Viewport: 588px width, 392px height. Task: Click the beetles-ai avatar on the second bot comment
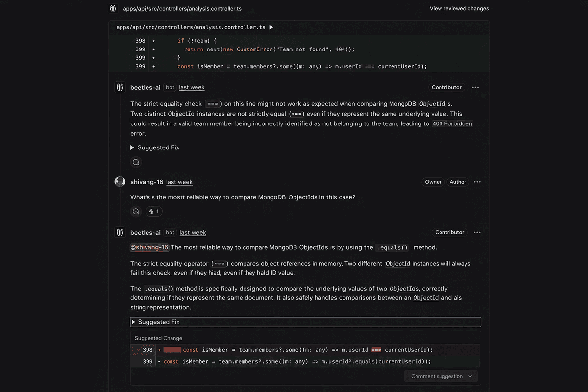pos(120,232)
